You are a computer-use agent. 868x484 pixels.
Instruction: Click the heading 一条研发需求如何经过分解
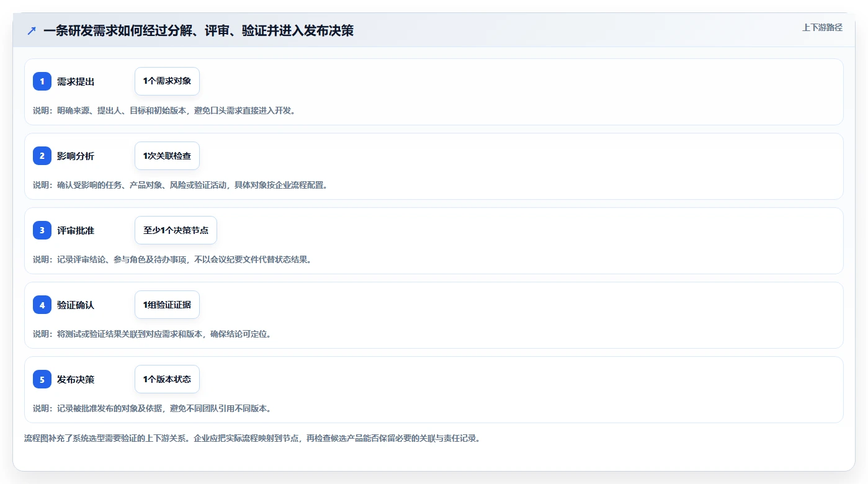click(199, 30)
